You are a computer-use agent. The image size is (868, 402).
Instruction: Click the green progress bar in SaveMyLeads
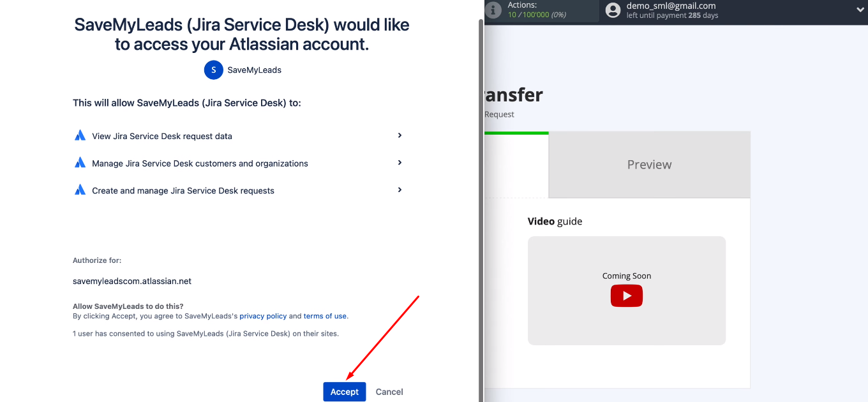click(x=516, y=133)
